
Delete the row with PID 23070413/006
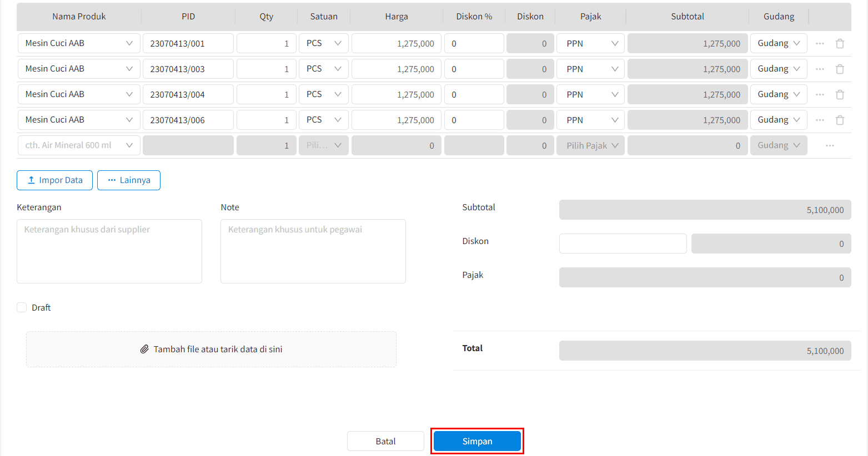pyautogui.click(x=840, y=120)
